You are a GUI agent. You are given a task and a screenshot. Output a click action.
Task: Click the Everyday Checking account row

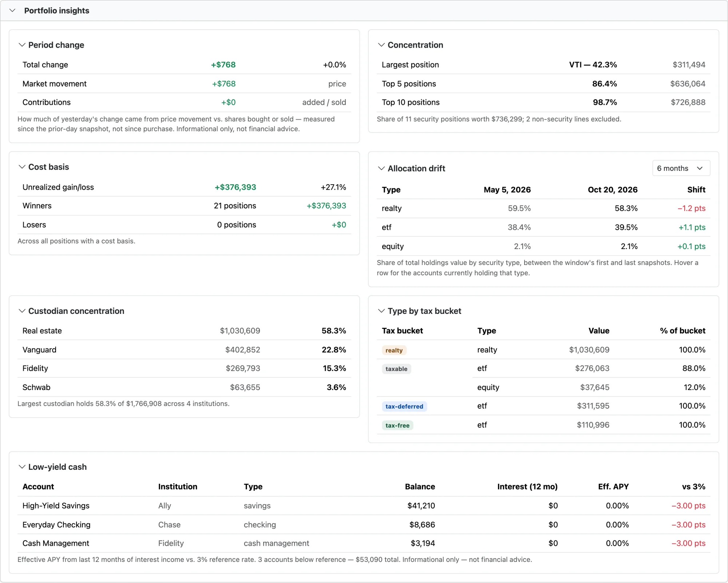(x=364, y=525)
